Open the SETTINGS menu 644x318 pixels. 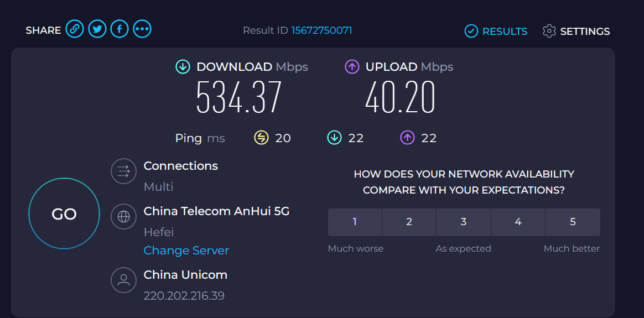point(576,31)
